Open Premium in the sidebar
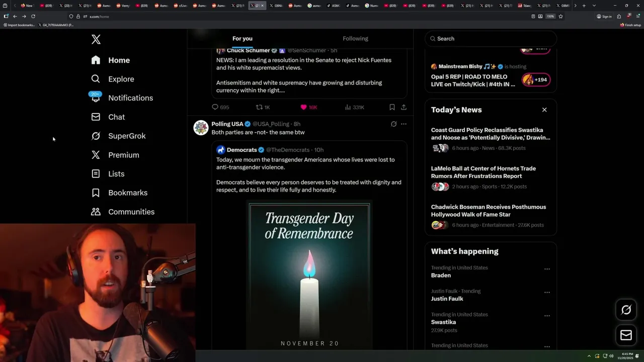The image size is (644, 362). (115, 155)
